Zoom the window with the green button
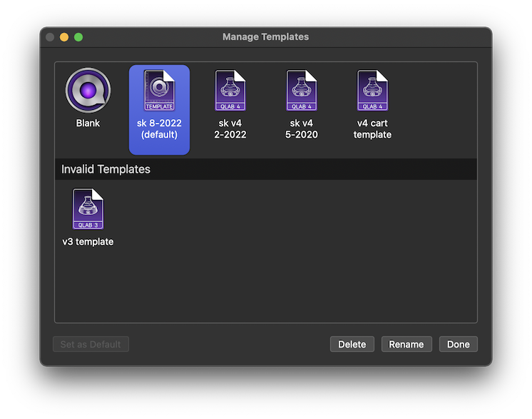 click(x=78, y=37)
